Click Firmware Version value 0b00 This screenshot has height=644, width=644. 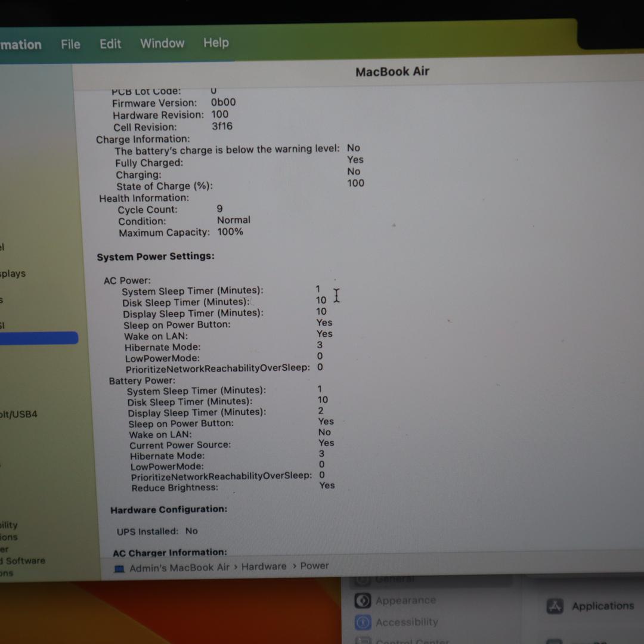[x=224, y=103]
